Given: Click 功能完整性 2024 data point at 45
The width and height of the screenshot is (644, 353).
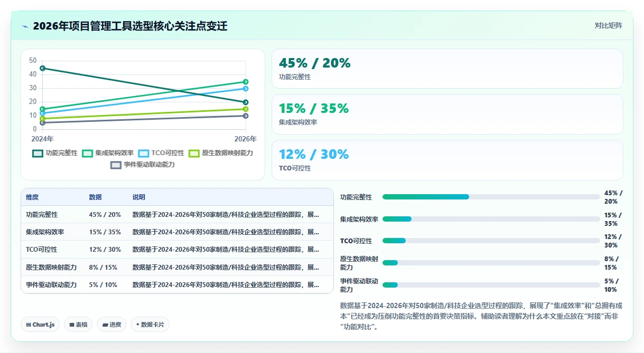Looking at the screenshot, I should point(42,68).
